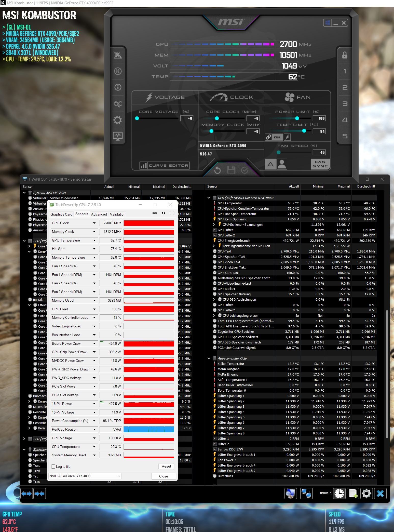394x532 pixels.
Task: Click the MSI Afterburner jet logo icon
Action: [118, 55]
